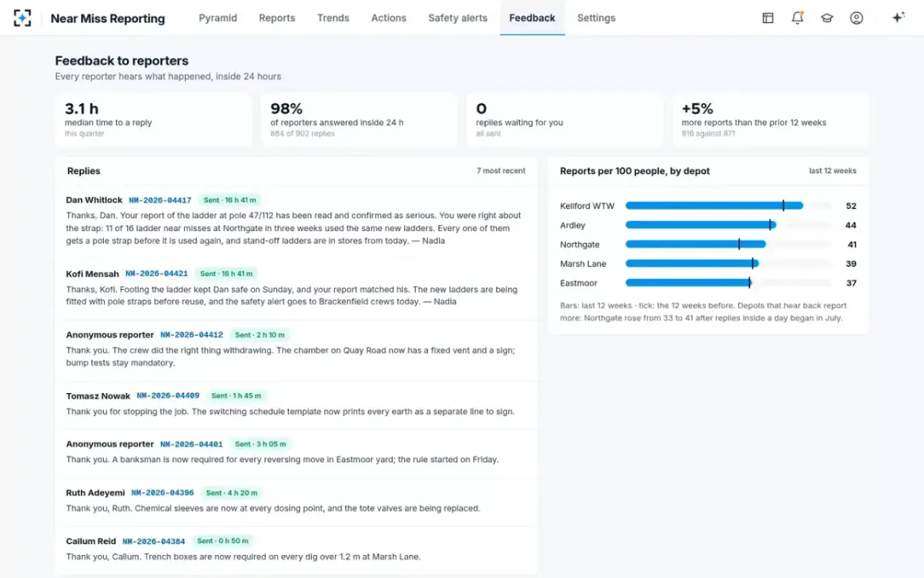Image resolution: width=924 pixels, height=578 pixels.
Task: Click the Eastmoor depot bar
Action: pos(728,283)
